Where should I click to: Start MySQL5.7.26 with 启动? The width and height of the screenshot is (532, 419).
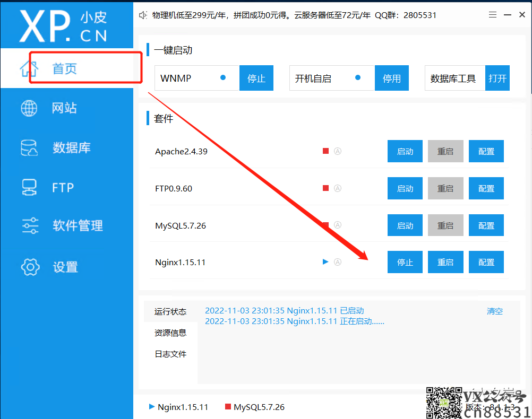pos(405,225)
